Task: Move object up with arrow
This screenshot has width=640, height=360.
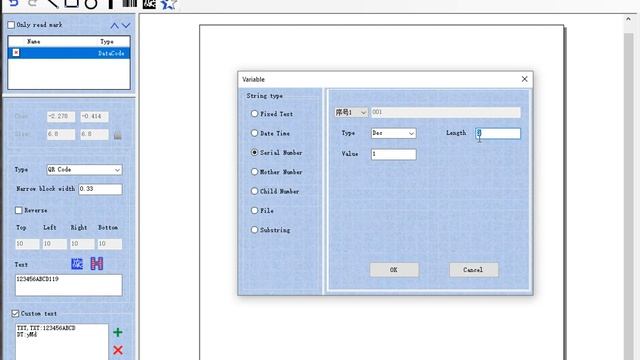Action: [x=114, y=26]
